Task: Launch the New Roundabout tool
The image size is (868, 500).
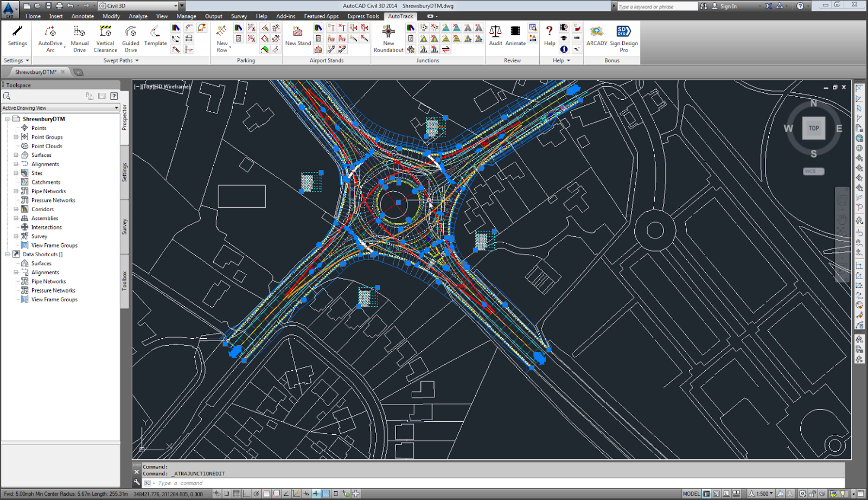Action: tap(388, 38)
